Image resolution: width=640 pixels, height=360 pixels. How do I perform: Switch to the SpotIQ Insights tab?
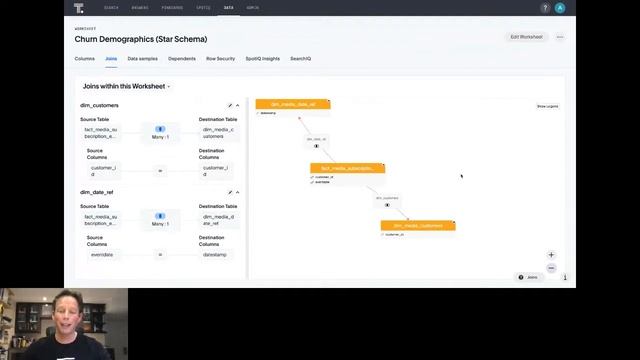click(x=262, y=59)
